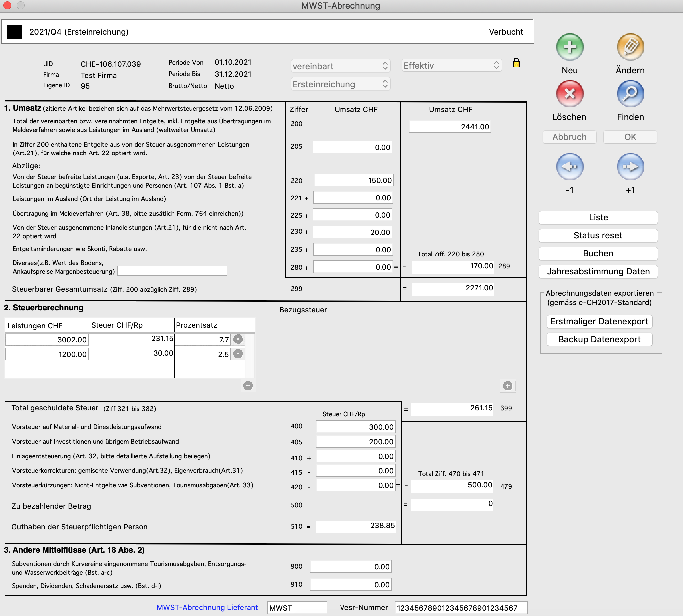Add a new Steuerberechnung row
Image resolution: width=683 pixels, height=616 pixels.
point(248,386)
